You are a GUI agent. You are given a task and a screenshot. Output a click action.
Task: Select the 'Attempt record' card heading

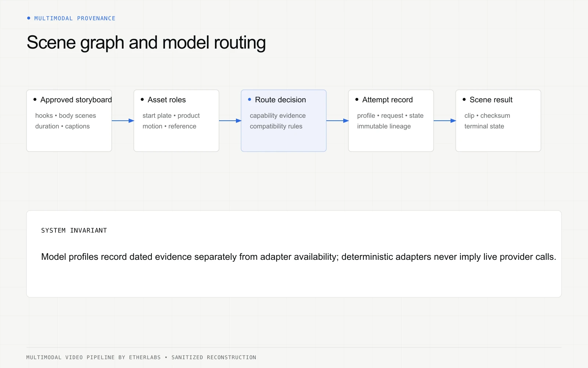[x=387, y=100]
